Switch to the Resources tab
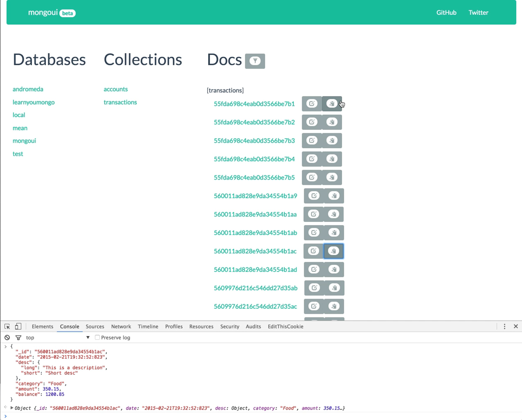 click(201, 326)
